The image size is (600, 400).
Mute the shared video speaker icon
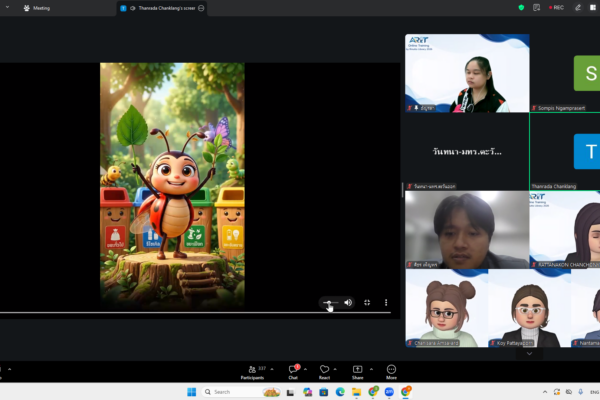[x=348, y=303]
